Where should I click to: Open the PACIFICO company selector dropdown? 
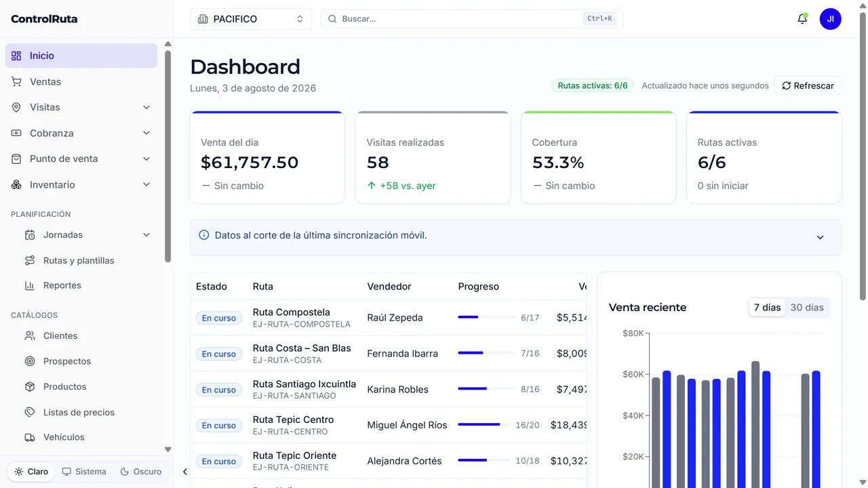[x=251, y=19]
